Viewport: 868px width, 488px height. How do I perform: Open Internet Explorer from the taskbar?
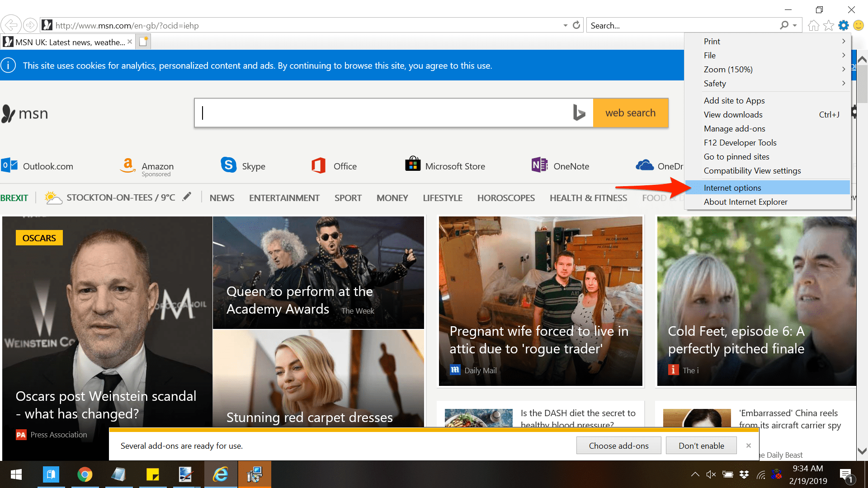click(x=221, y=474)
